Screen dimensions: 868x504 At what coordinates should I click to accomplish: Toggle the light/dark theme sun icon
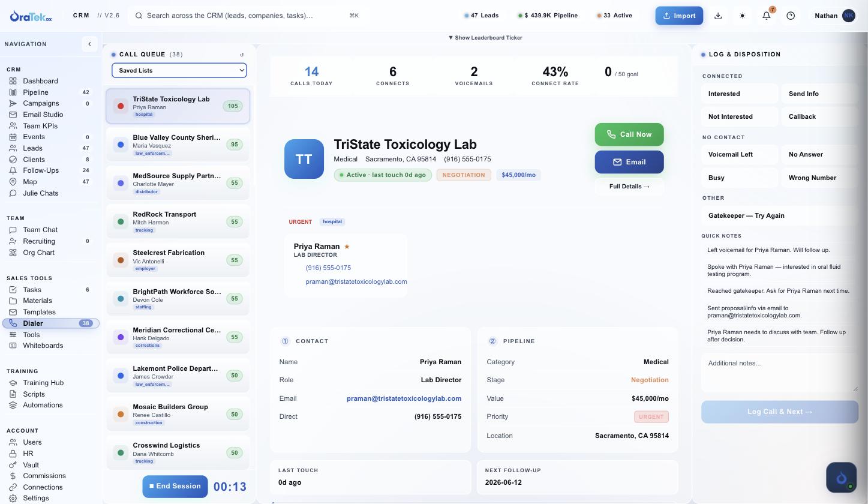[x=743, y=16]
